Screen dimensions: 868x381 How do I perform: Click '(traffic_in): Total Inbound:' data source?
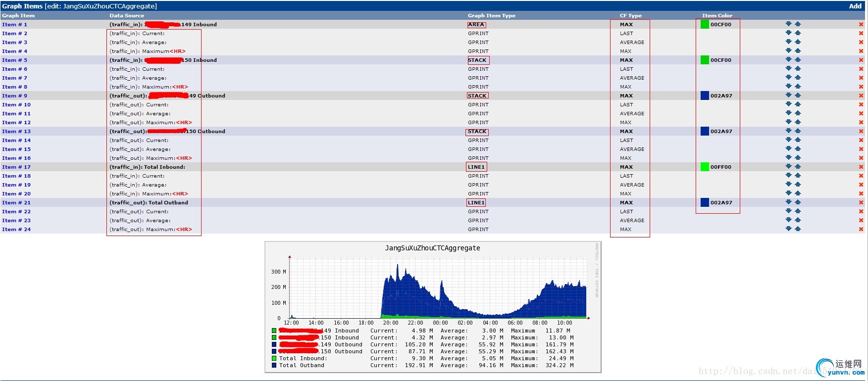click(147, 167)
